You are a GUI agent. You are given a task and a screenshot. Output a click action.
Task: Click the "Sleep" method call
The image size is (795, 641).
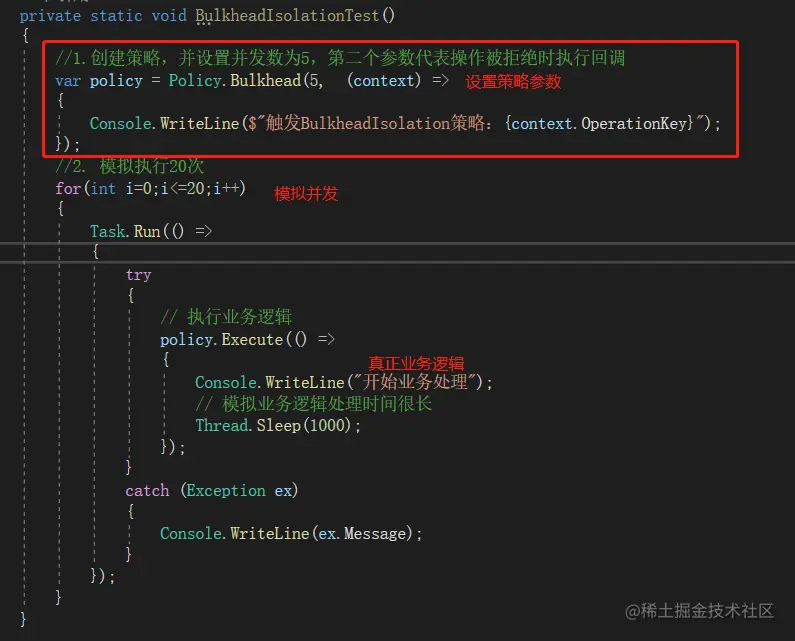[x=278, y=425]
